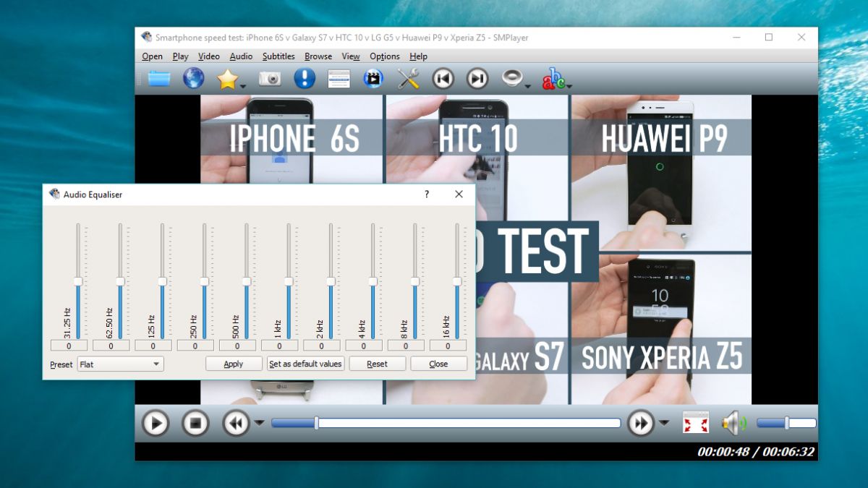Mute audio with the speaker icon
868x488 pixels.
click(733, 423)
